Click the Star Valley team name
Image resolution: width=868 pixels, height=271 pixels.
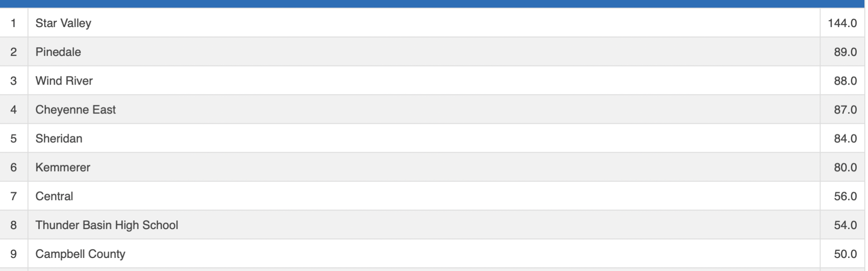tap(63, 23)
